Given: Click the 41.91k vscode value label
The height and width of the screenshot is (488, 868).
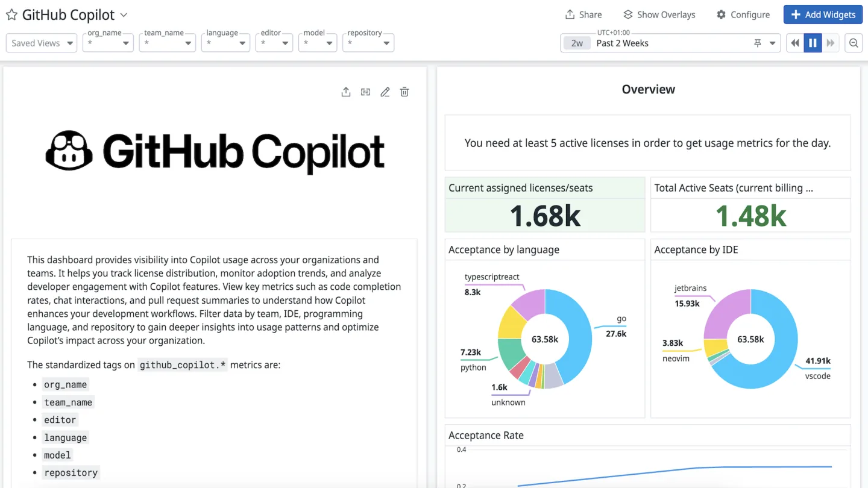Looking at the screenshot, I should 818,361.
